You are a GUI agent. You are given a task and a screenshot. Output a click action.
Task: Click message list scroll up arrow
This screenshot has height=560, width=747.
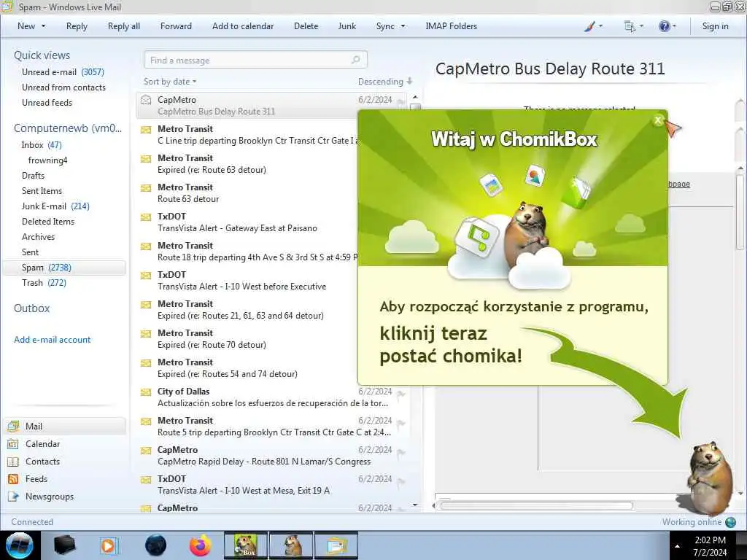[415, 97]
